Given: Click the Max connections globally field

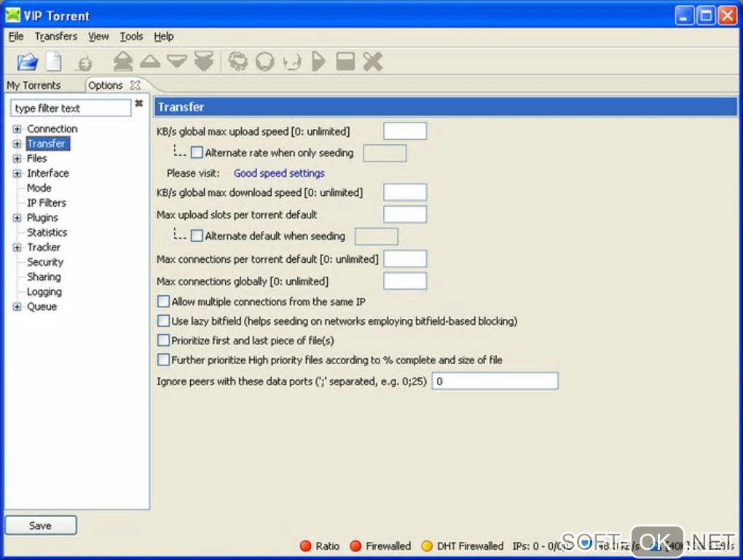Looking at the screenshot, I should click(x=405, y=281).
